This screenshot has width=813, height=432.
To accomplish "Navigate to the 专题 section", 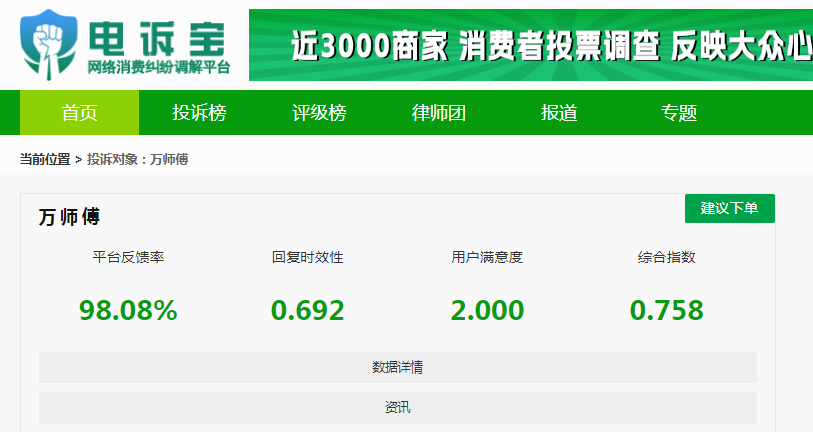I will tap(678, 113).
